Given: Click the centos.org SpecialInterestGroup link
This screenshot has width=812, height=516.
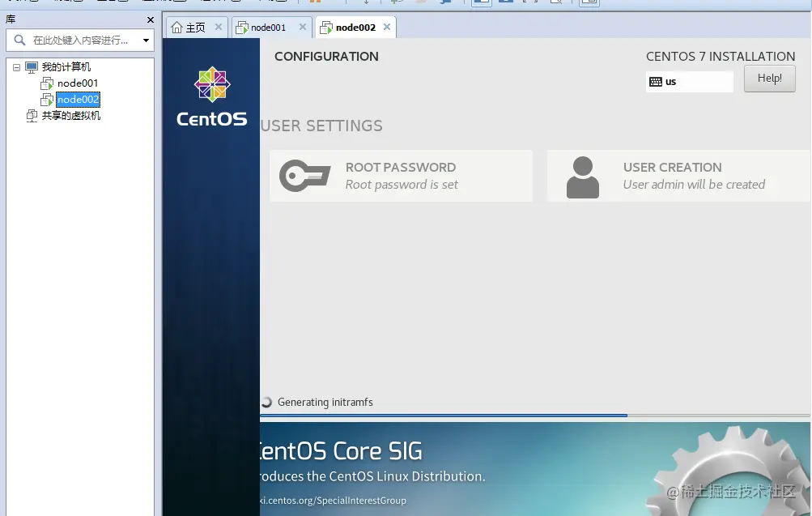Looking at the screenshot, I should point(333,501).
